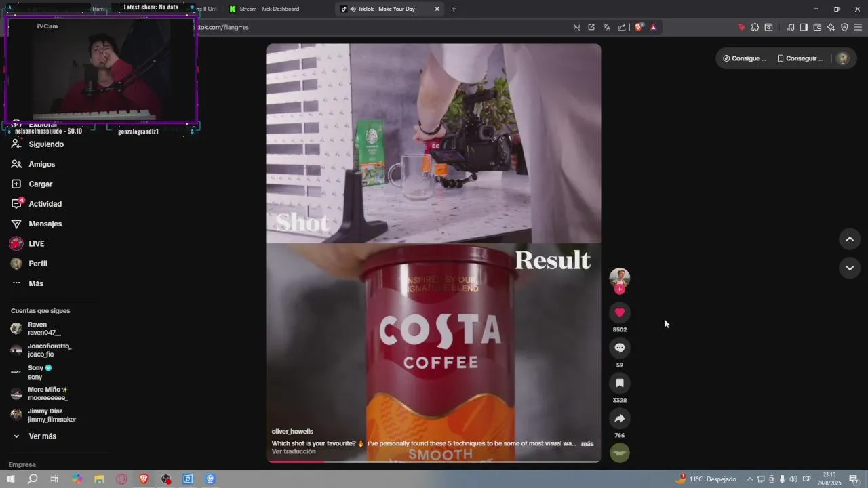This screenshot has height=488, width=868.
Task: Switch to the Kick Dashboard tab
Action: [x=269, y=9]
